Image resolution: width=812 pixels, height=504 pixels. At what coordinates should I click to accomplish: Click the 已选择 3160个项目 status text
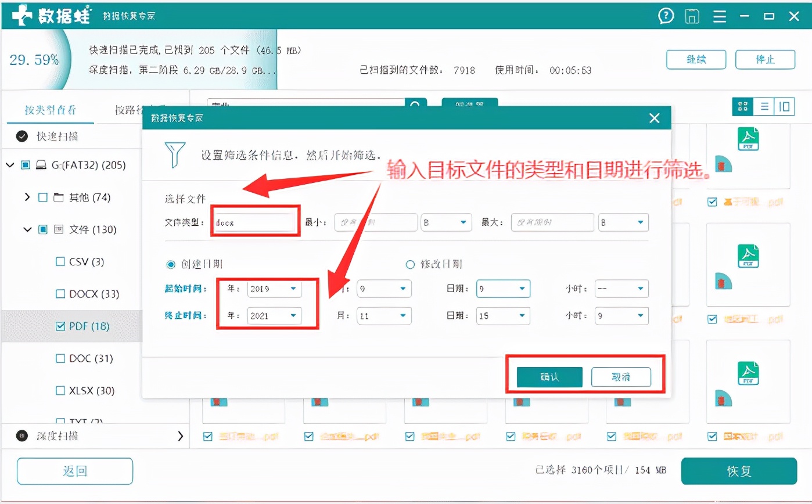601,471
